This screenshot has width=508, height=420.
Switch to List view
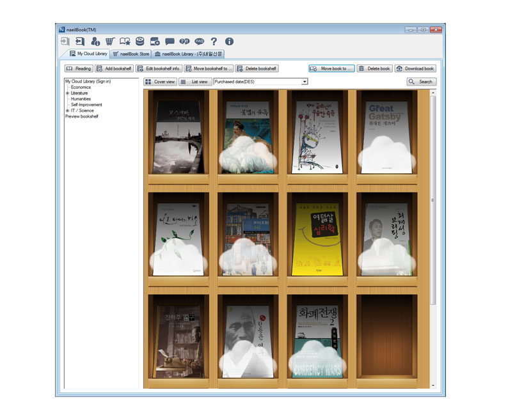[195, 82]
